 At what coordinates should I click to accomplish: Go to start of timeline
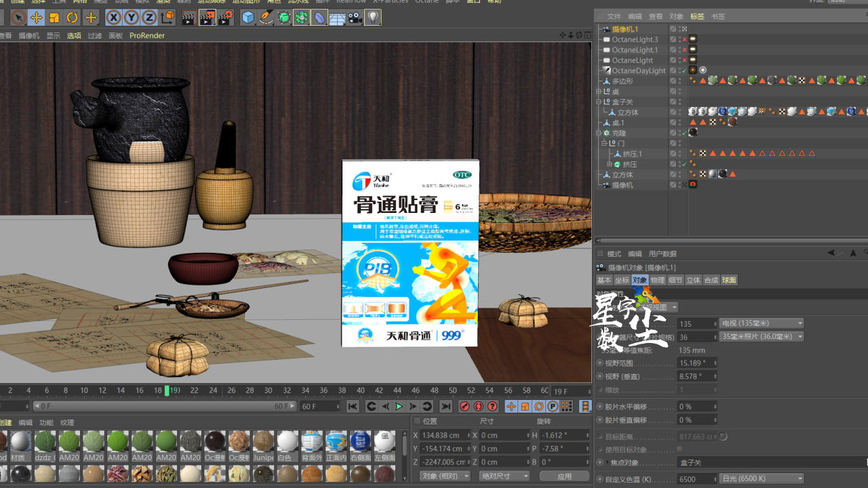click(x=353, y=407)
